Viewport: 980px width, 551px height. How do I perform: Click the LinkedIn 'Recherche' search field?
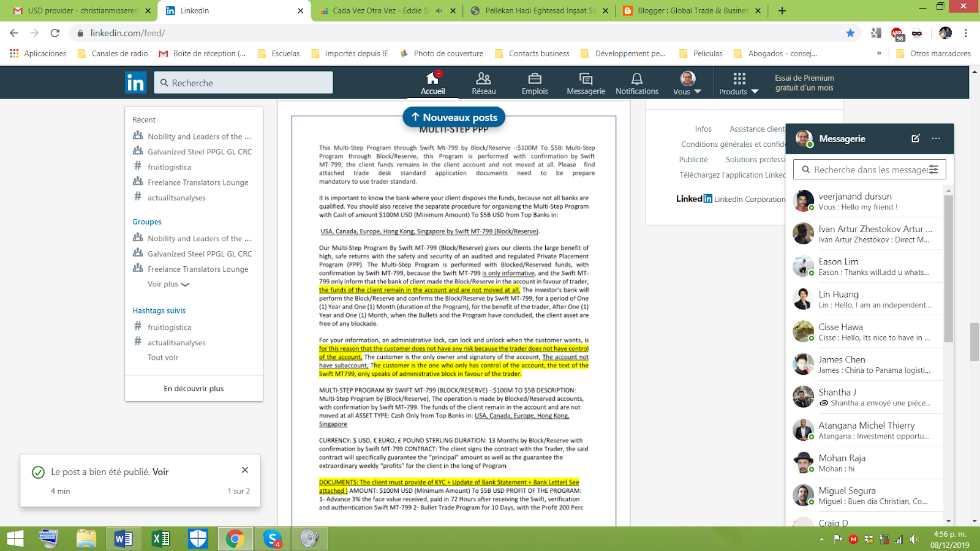coord(243,83)
